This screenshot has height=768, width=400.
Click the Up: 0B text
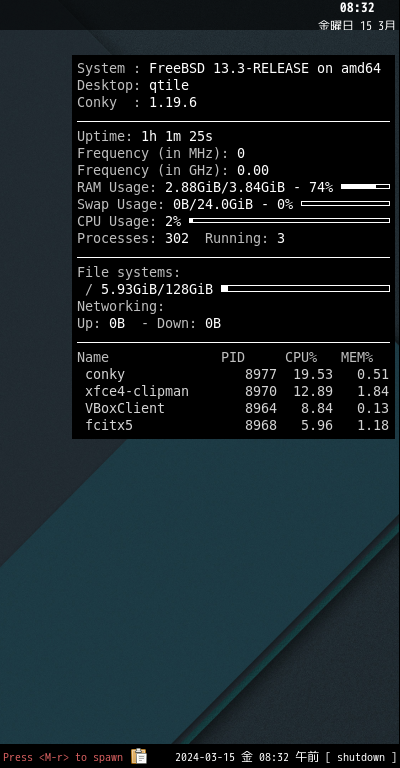tap(101, 324)
